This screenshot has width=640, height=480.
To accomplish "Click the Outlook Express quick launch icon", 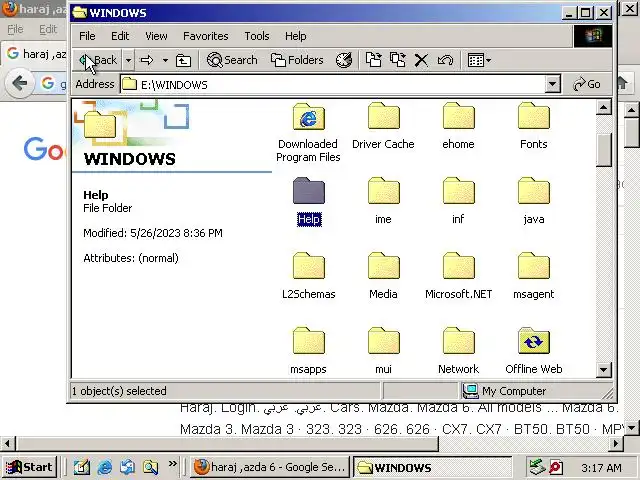I will 128,467.
